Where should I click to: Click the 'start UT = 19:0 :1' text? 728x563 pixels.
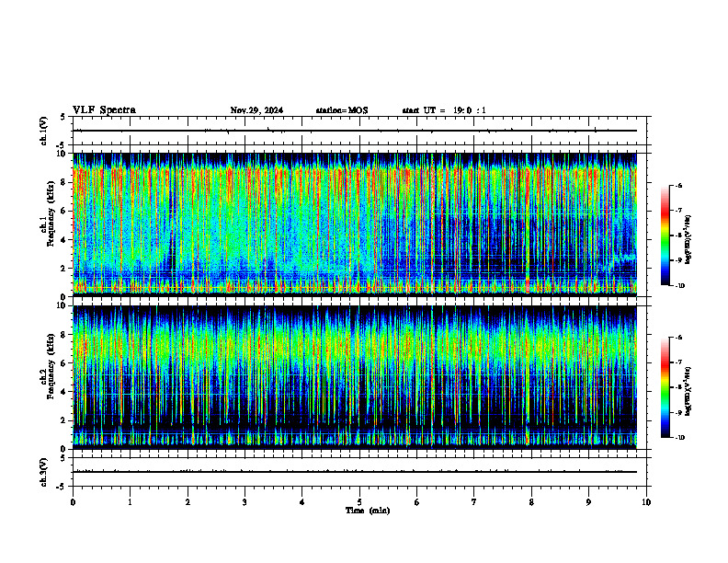444,110
